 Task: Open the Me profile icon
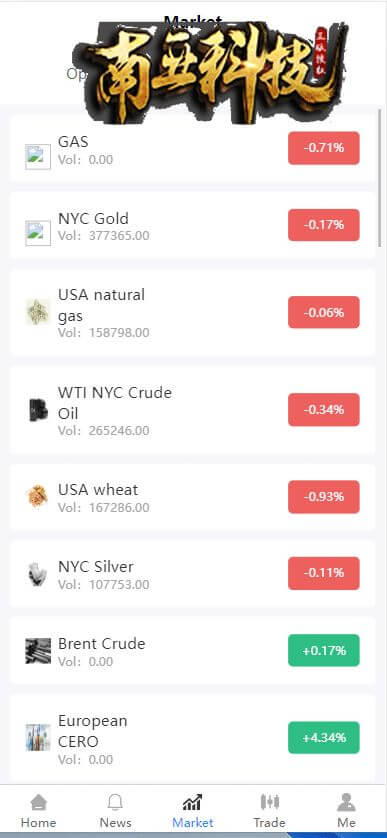click(346, 802)
